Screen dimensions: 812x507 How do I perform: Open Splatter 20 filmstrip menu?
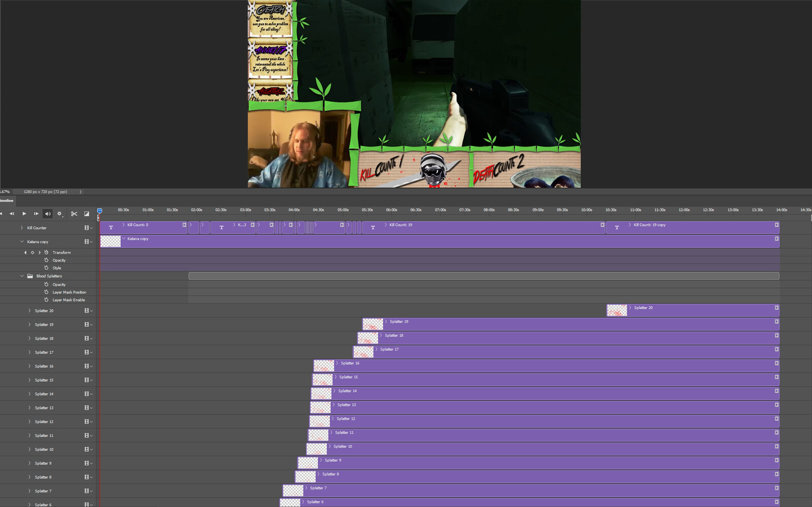point(88,311)
